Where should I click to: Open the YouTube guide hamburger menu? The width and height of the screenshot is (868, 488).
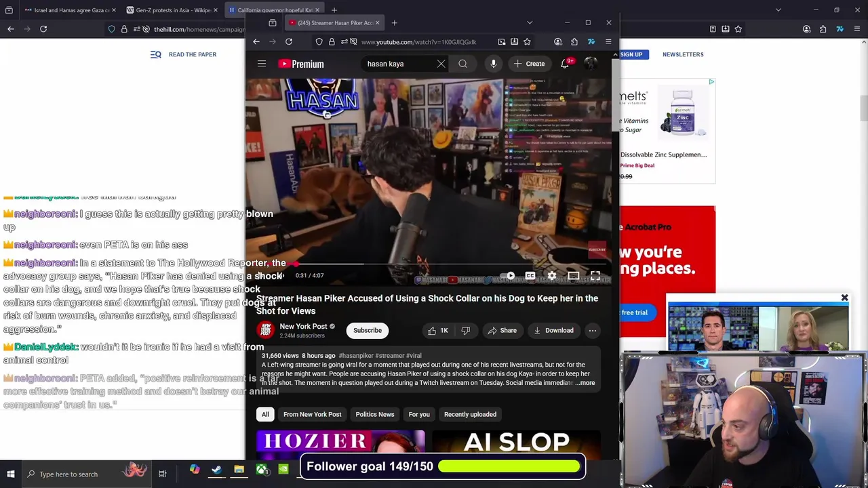[262, 64]
